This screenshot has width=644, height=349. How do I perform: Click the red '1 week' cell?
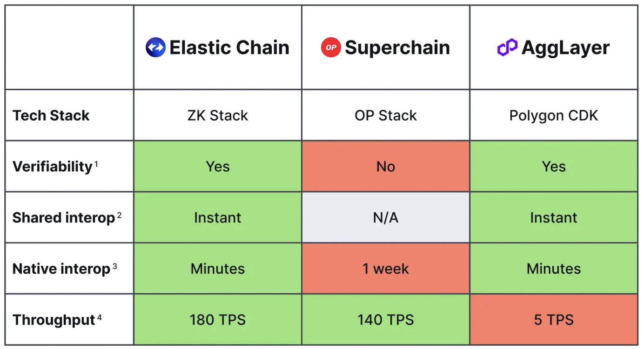pos(386,269)
